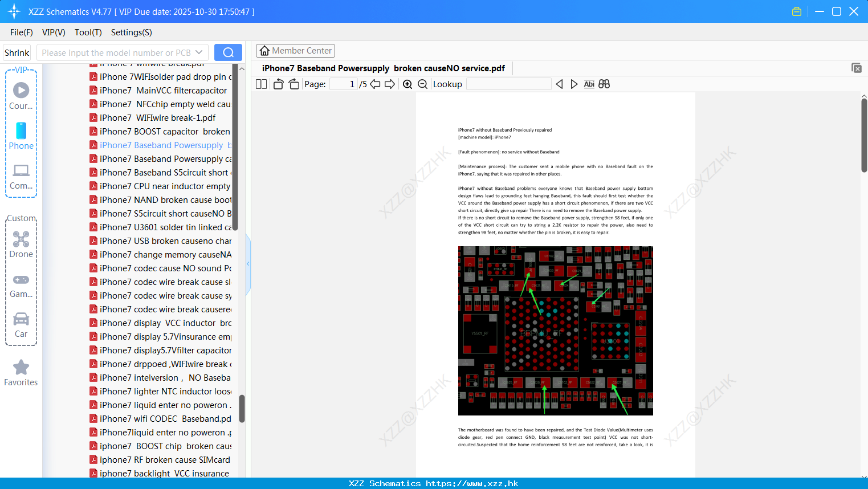Open the Game console sidebar category

(x=21, y=286)
